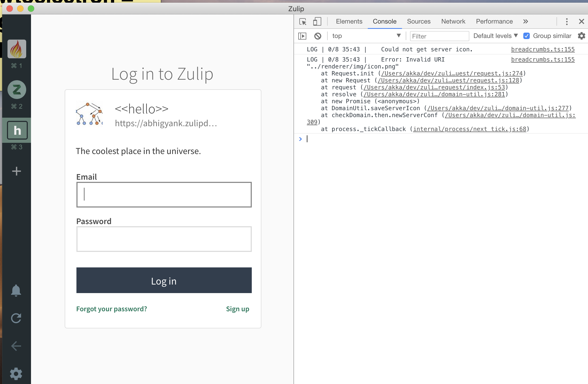This screenshot has height=384, width=588.
Task: Switch to the flame icon organization
Action: (x=17, y=49)
